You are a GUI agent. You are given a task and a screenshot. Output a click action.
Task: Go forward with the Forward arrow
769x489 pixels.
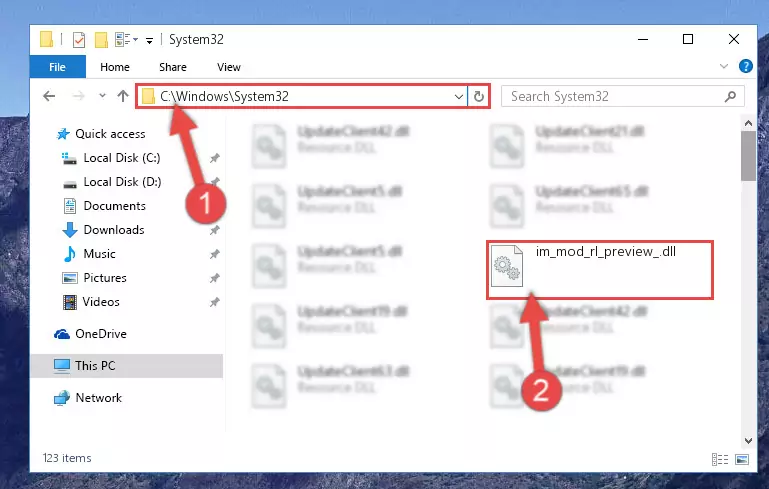point(78,96)
